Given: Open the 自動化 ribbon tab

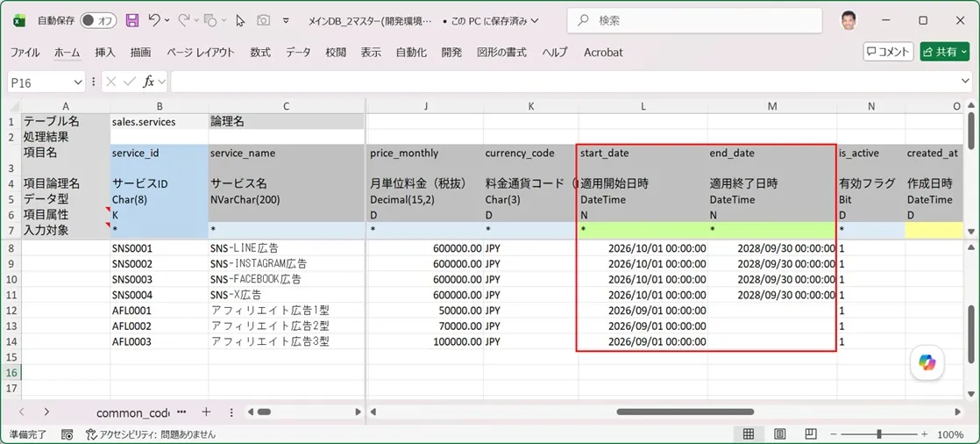Looking at the screenshot, I should pyautogui.click(x=411, y=53).
